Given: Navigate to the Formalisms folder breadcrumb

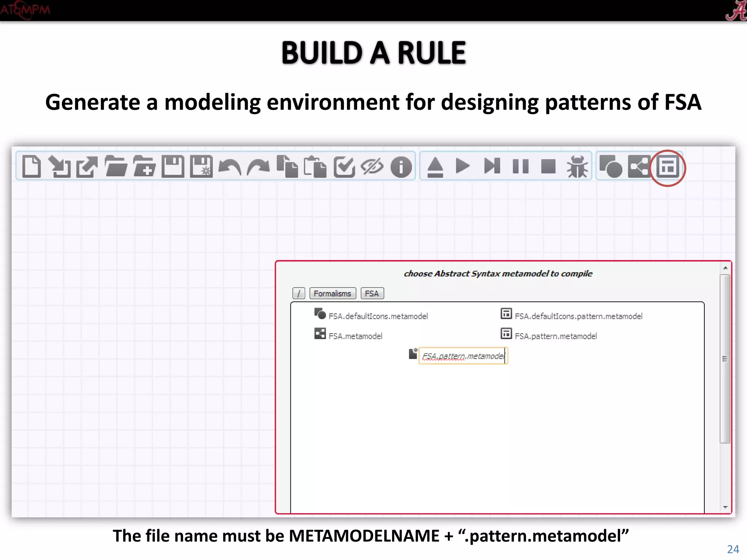Looking at the screenshot, I should (x=333, y=293).
